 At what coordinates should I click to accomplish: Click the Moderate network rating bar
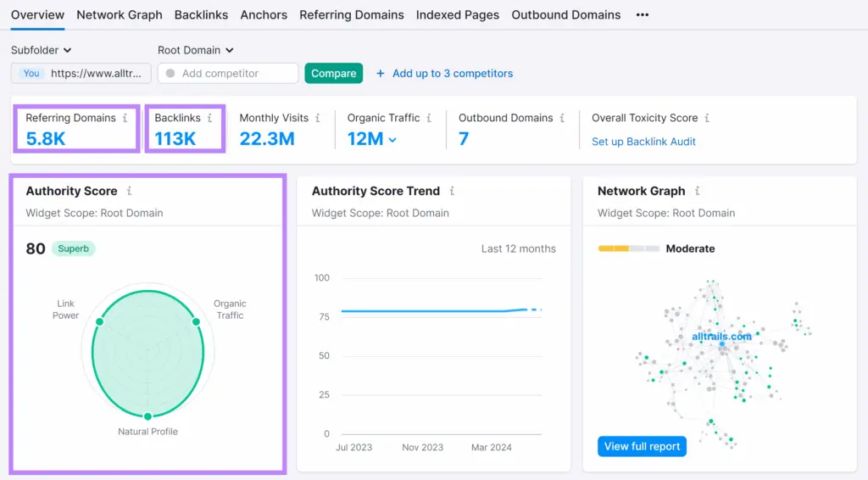pyautogui.click(x=628, y=248)
